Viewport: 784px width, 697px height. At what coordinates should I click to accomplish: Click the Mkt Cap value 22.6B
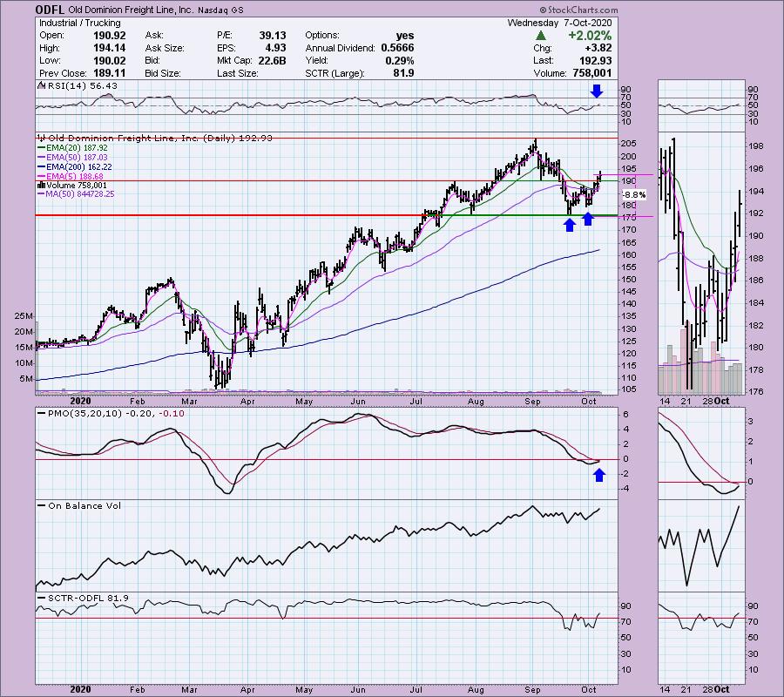(273, 60)
